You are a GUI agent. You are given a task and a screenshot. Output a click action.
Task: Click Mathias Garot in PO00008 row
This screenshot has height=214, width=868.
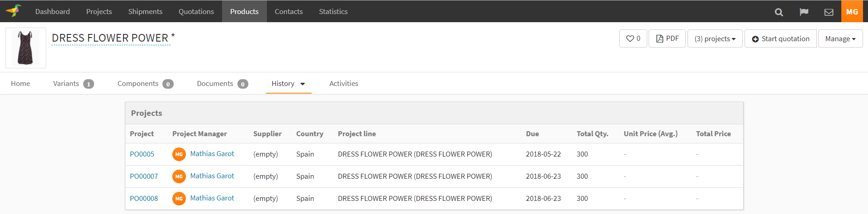(212, 198)
